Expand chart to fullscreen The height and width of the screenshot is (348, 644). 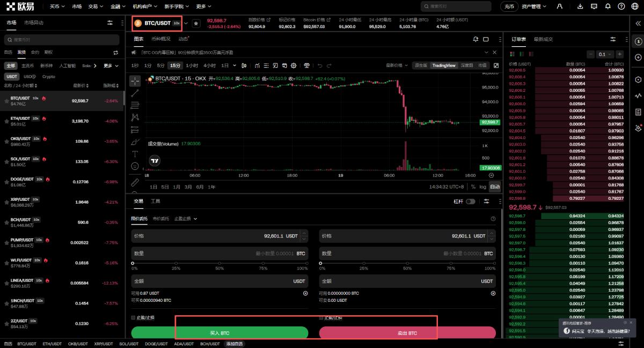(x=496, y=66)
